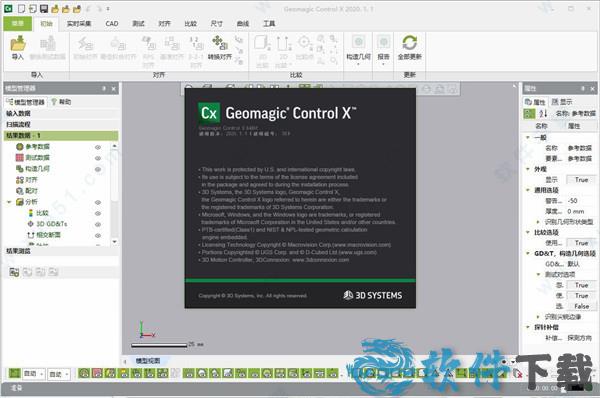Click first green icon in bottom toolbar
The image size is (600, 398).
tap(15, 373)
